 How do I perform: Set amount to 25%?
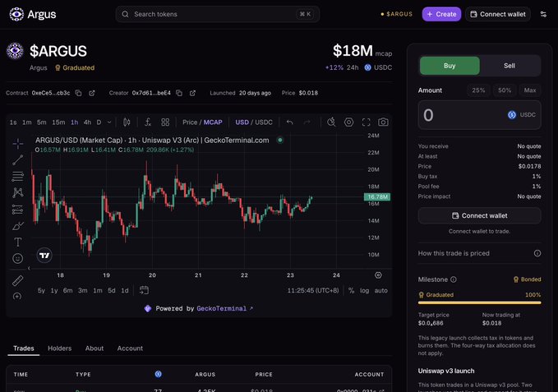pos(478,90)
